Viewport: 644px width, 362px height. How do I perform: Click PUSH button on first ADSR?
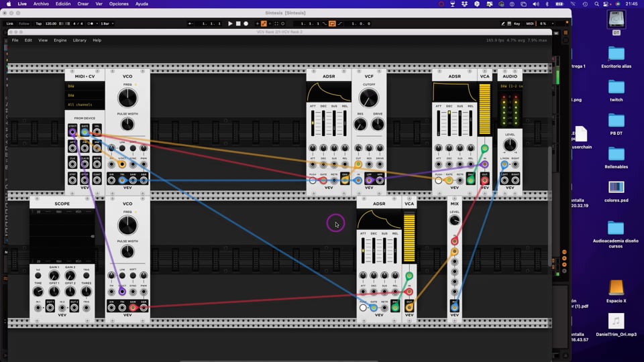pyautogui.click(x=313, y=180)
